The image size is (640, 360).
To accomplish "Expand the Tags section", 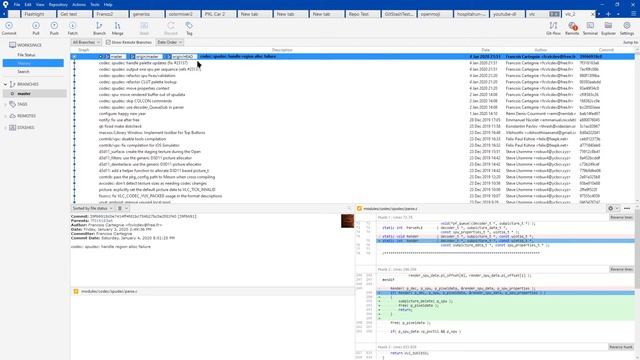I will pyautogui.click(x=5, y=104).
